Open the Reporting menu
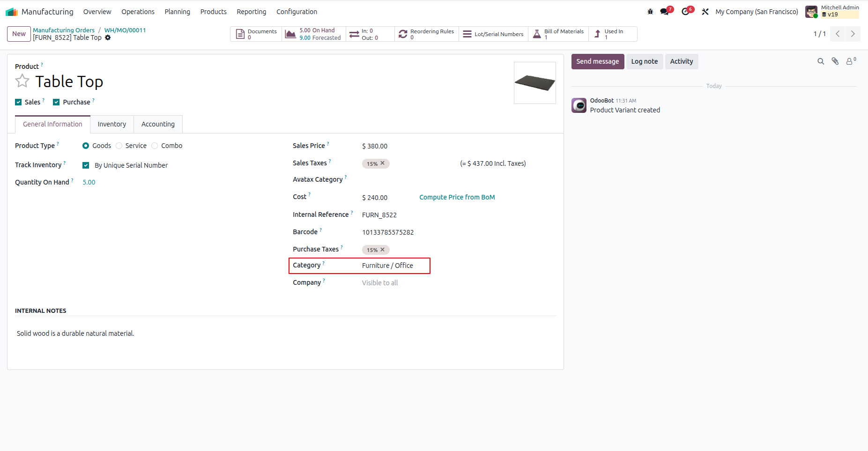 (251, 12)
